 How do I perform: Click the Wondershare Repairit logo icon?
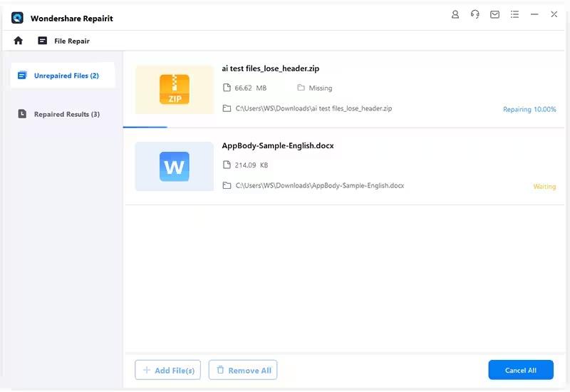(18, 18)
